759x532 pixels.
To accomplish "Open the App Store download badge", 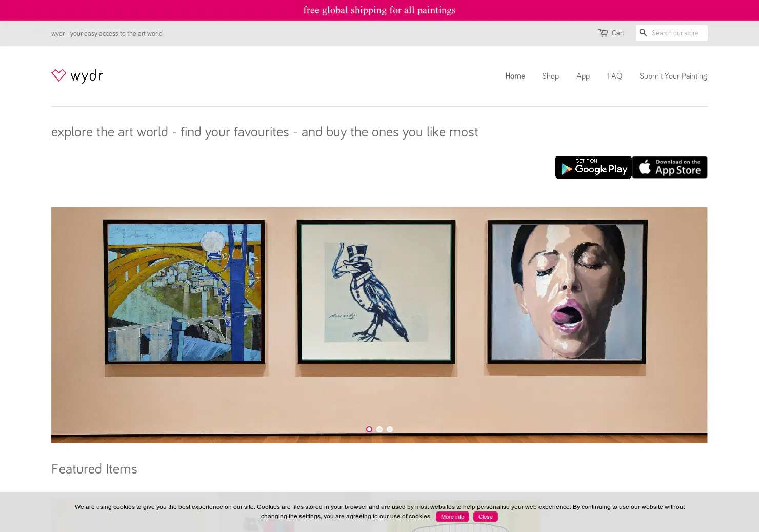I will [670, 167].
